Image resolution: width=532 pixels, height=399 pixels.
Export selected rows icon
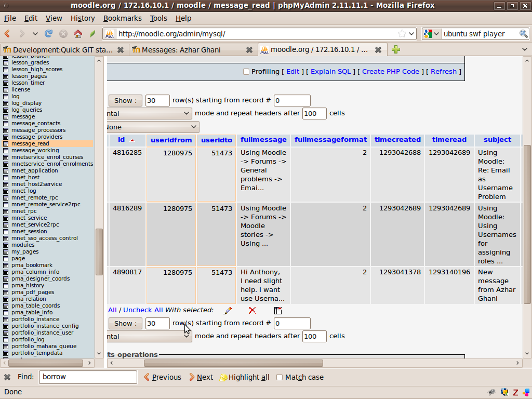pos(278,311)
